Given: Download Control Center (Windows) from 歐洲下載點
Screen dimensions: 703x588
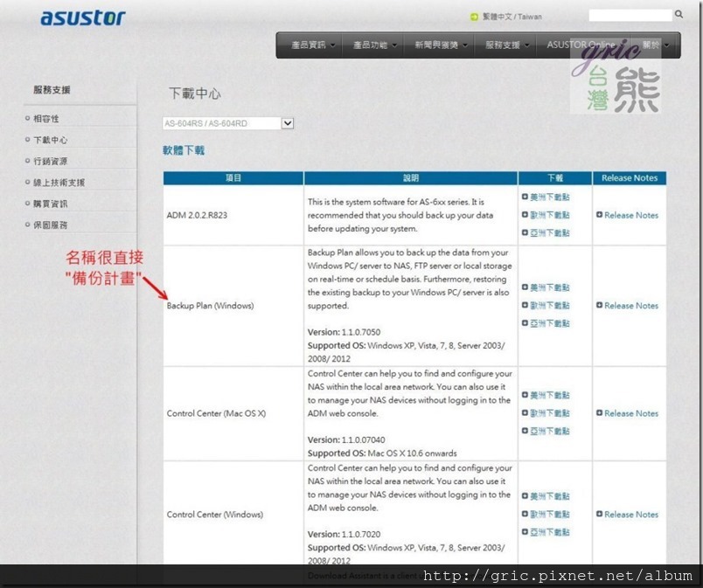Looking at the screenshot, I should [x=550, y=515].
